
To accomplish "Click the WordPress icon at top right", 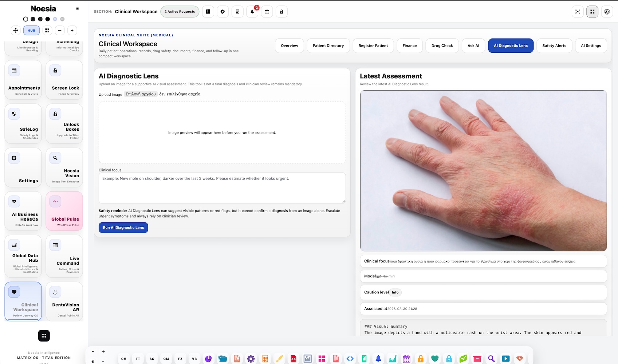I will click(x=607, y=12).
